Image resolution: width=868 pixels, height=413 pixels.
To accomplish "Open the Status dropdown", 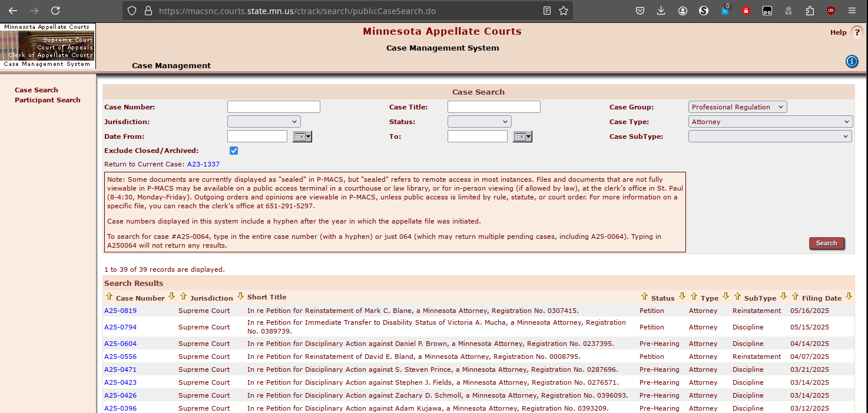I will tap(479, 122).
